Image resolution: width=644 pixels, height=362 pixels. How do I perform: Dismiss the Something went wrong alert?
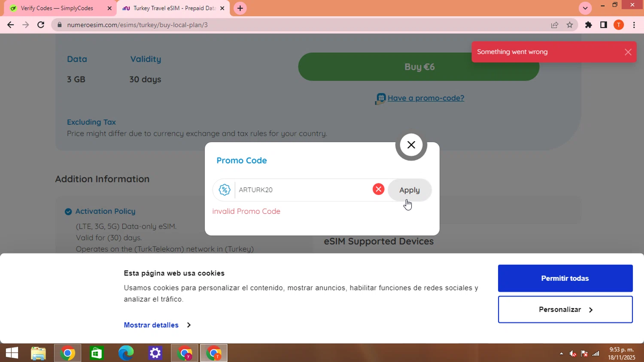click(628, 52)
